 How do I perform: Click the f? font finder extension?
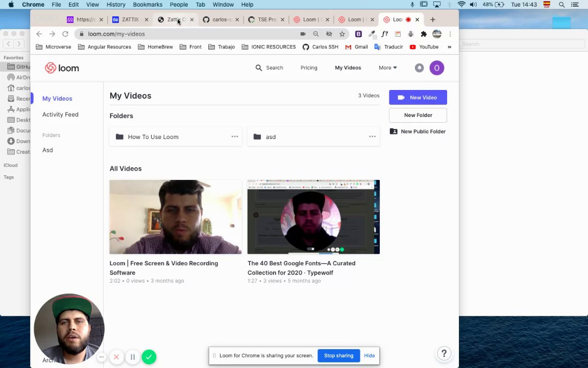[x=385, y=34]
